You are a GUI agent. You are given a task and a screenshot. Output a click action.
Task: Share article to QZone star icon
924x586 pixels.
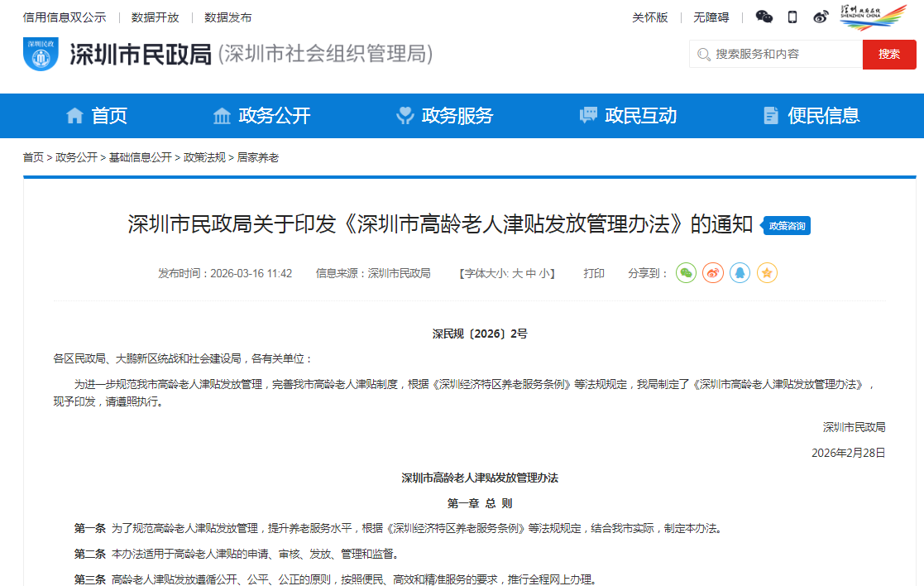click(x=768, y=273)
